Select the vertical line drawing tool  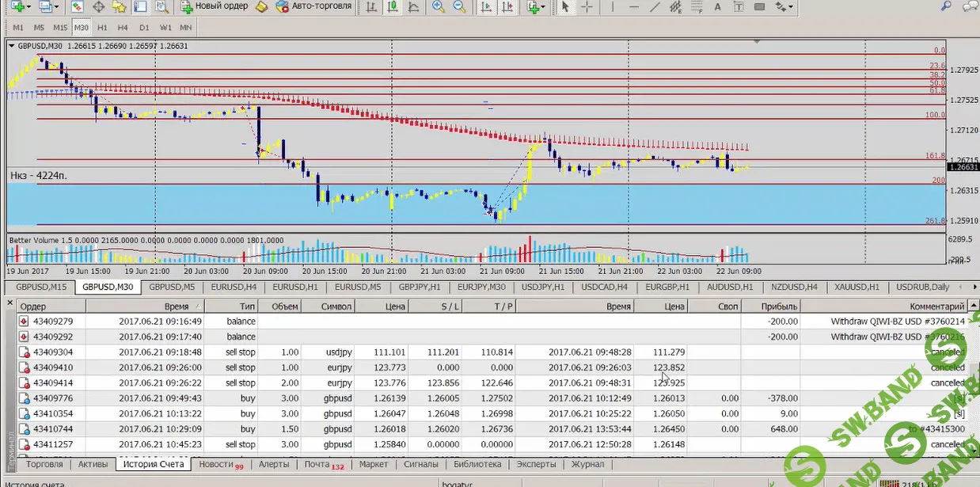pos(613,6)
